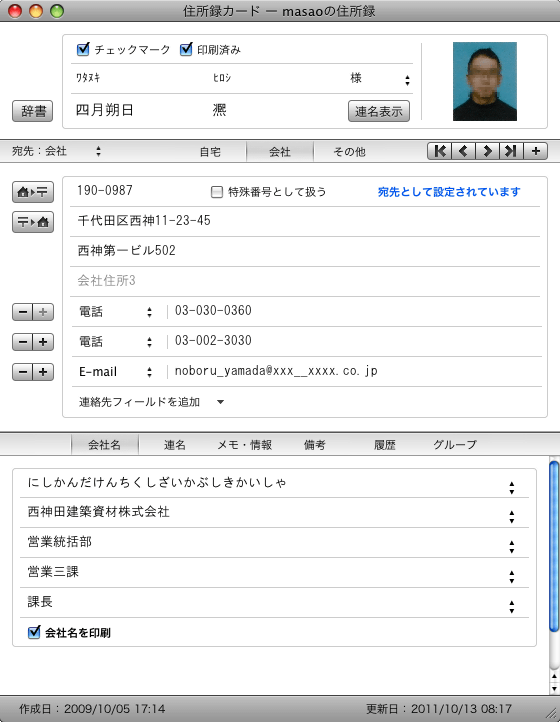Go to the first record
Image resolution: width=560 pixels, height=722 pixels.
(440, 151)
